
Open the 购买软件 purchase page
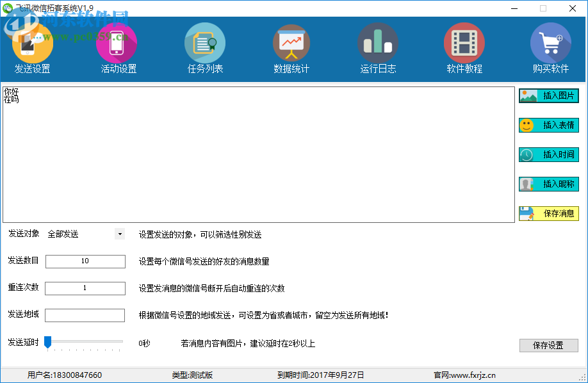click(x=551, y=48)
